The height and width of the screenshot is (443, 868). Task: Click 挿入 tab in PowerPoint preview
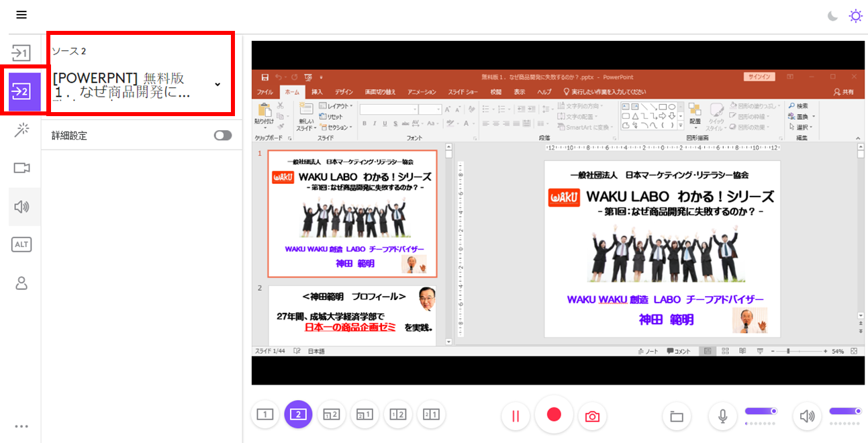point(317,92)
